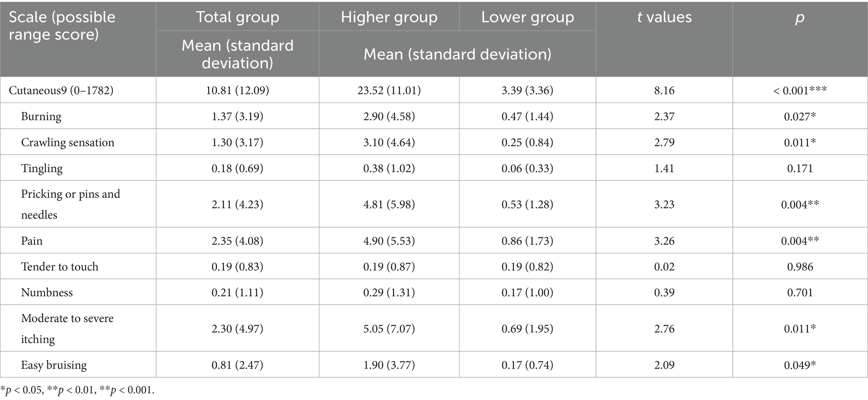
Task: Select the "Lower group" column header
Action: [528, 17]
